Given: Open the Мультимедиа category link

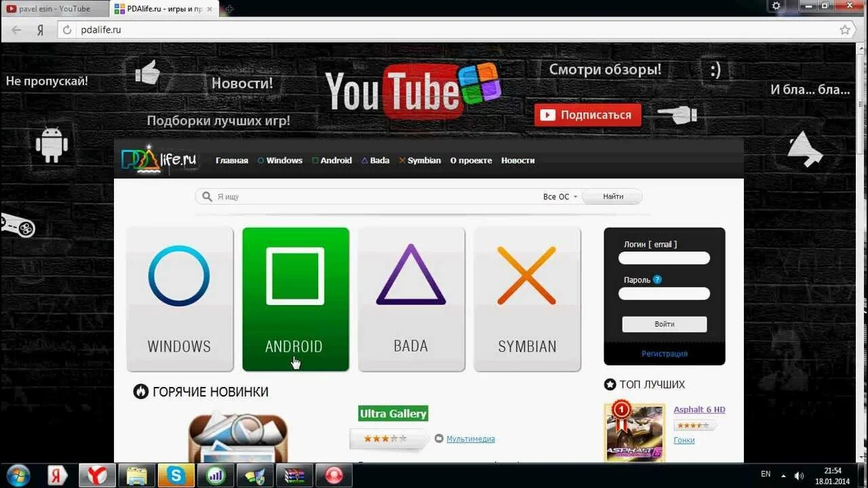Looking at the screenshot, I should pos(471,439).
